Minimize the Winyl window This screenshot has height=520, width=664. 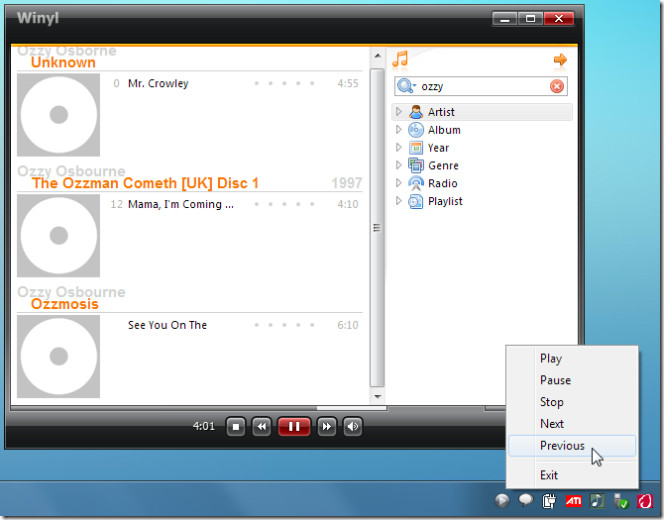click(505, 19)
